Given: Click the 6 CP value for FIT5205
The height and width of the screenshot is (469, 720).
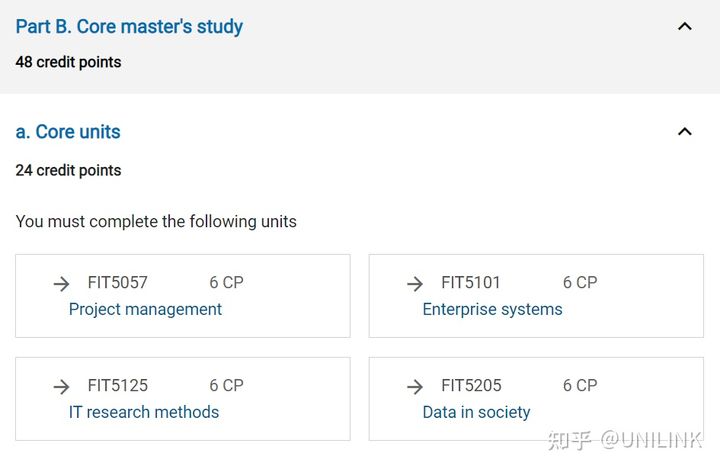Looking at the screenshot, I should (580, 385).
